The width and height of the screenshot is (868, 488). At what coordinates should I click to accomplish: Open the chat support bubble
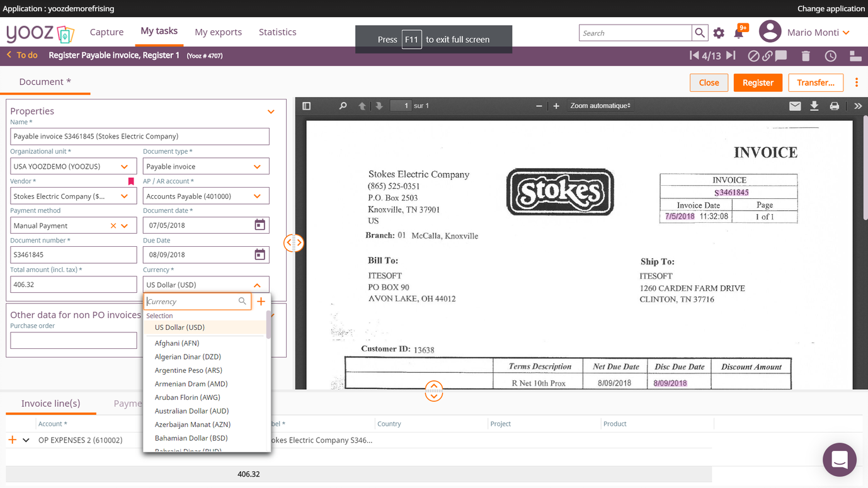[x=839, y=460]
